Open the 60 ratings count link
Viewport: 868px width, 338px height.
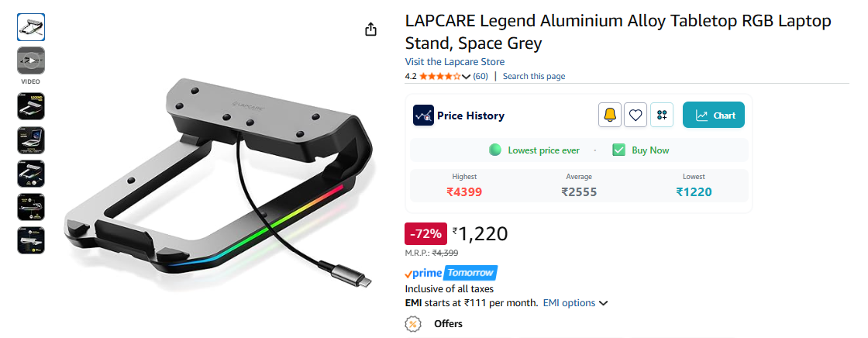(x=480, y=76)
